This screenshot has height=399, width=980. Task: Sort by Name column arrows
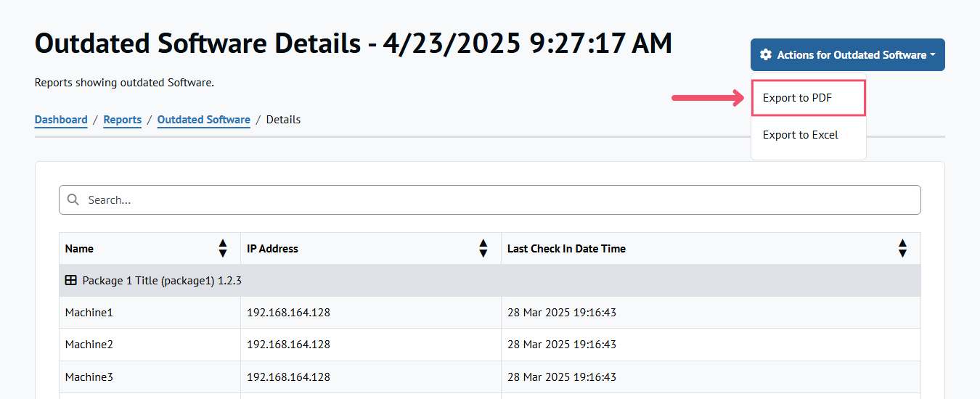point(223,248)
